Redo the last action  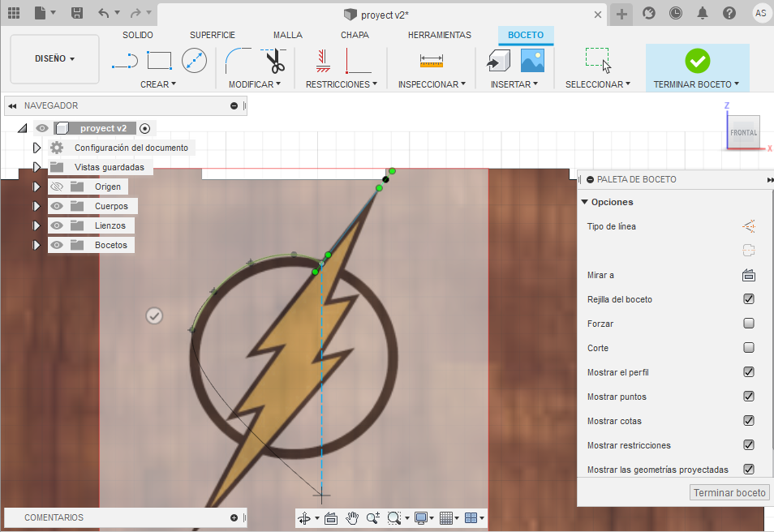coord(135,13)
